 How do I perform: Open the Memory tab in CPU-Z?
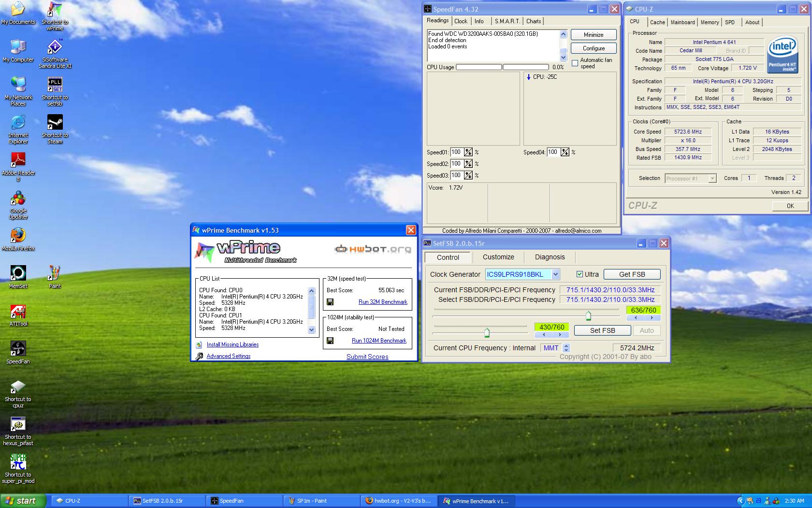[x=710, y=22]
